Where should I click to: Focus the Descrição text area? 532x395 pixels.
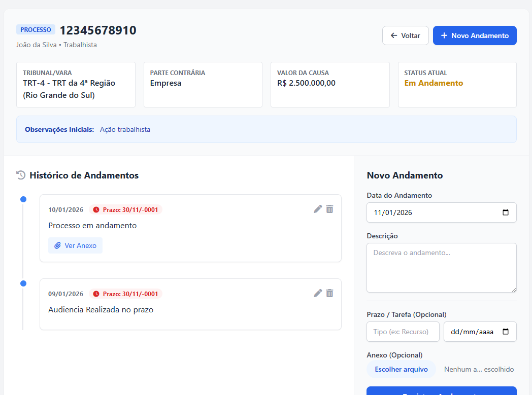click(x=441, y=268)
